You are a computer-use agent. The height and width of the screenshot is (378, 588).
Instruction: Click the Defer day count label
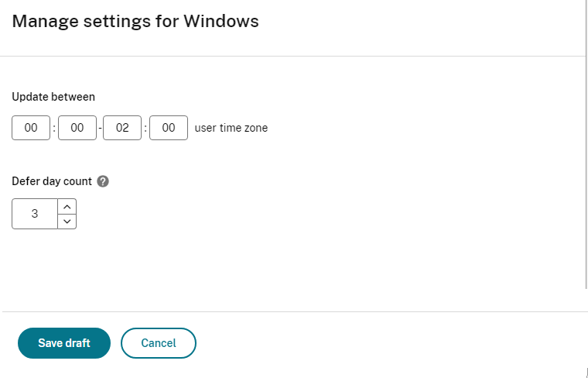coord(52,181)
